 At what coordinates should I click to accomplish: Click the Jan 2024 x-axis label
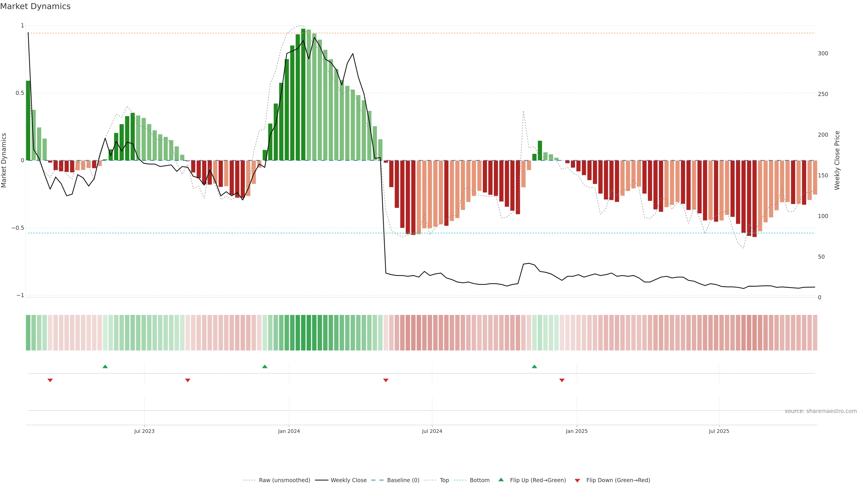[x=289, y=431]
